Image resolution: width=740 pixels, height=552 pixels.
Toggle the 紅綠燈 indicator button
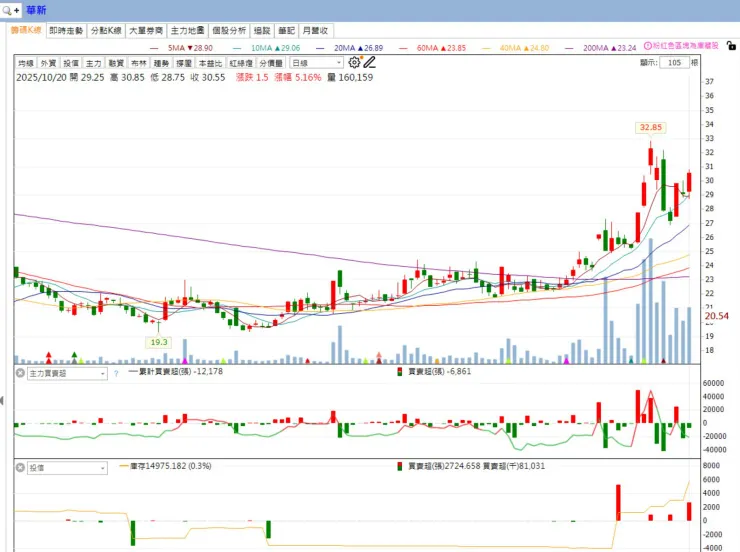tap(241, 63)
